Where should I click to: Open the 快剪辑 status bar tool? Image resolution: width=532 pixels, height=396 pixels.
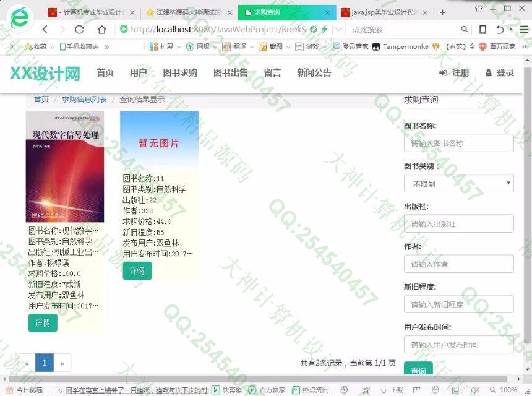pos(227,390)
